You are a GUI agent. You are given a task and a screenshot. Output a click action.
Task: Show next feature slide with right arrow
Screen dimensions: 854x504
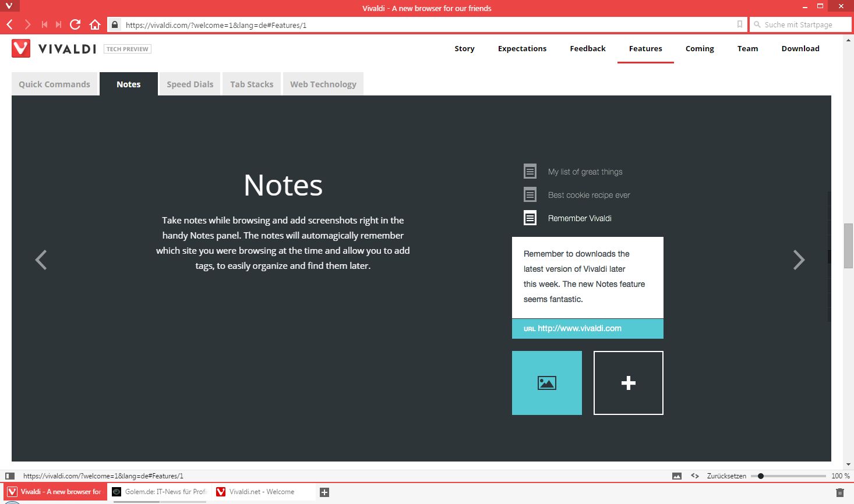[x=799, y=260]
